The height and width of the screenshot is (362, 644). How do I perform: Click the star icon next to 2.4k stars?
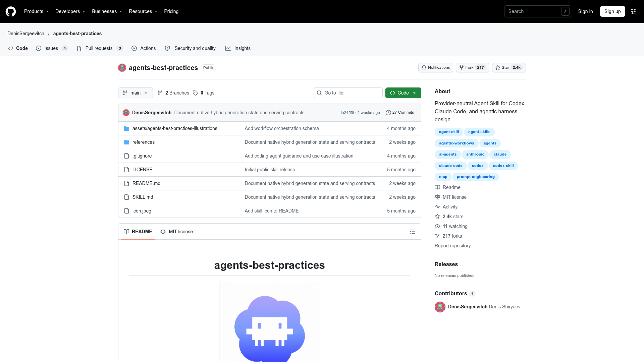click(437, 217)
